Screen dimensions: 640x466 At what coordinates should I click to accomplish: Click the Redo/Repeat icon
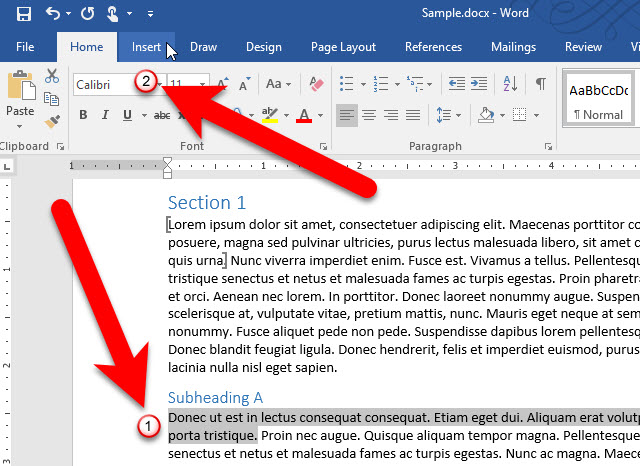tap(87, 13)
